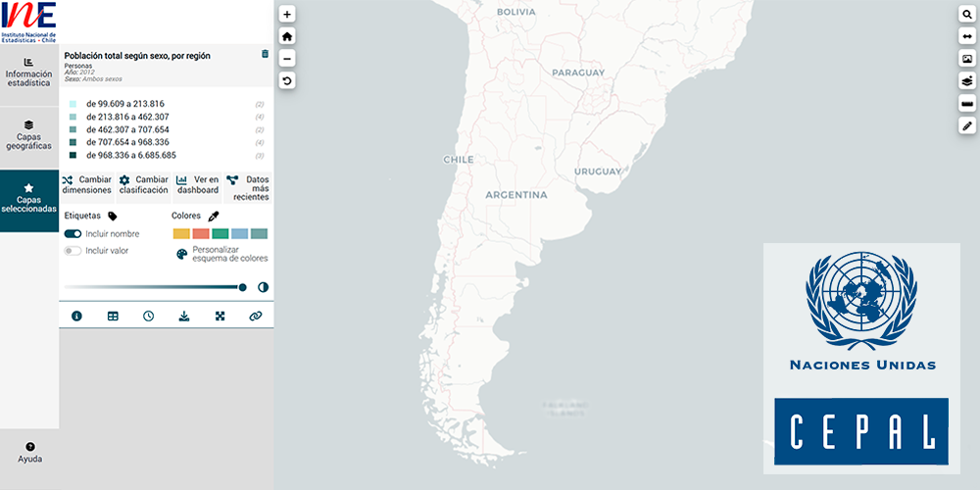Zoom in on the map with plus button
The height and width of the screenshot is (490, 980).
[287, 15]
